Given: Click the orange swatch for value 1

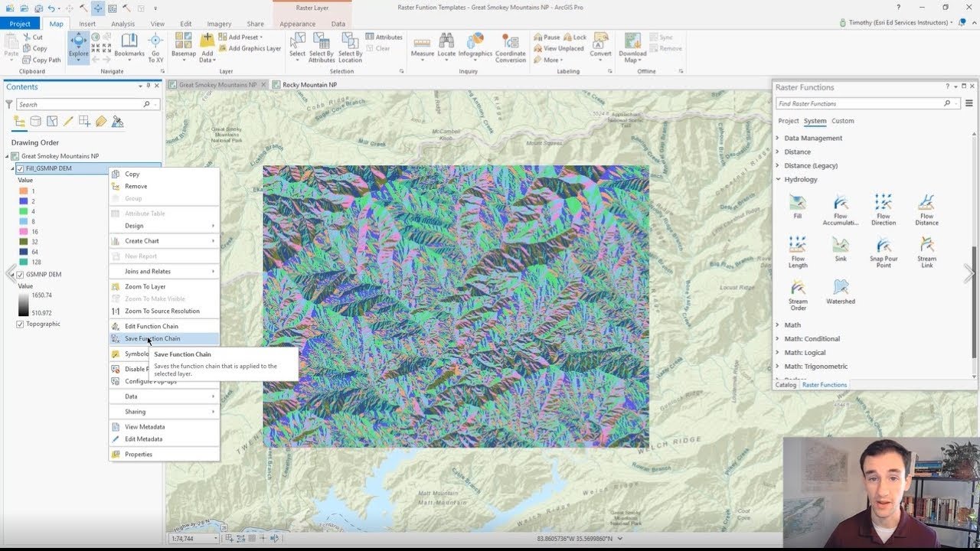Looking at the screenshot, I should pyautogui.click(x=23, y=191).
